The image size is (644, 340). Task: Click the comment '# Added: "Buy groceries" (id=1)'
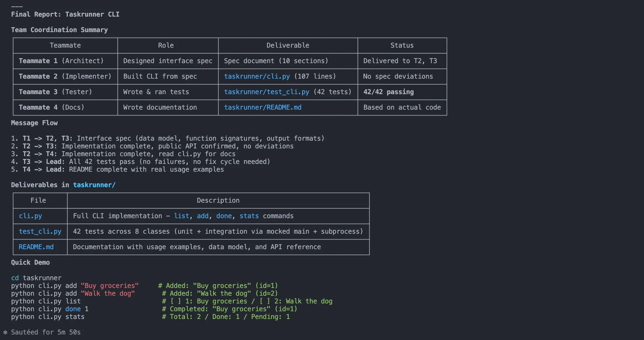[218, 286]
